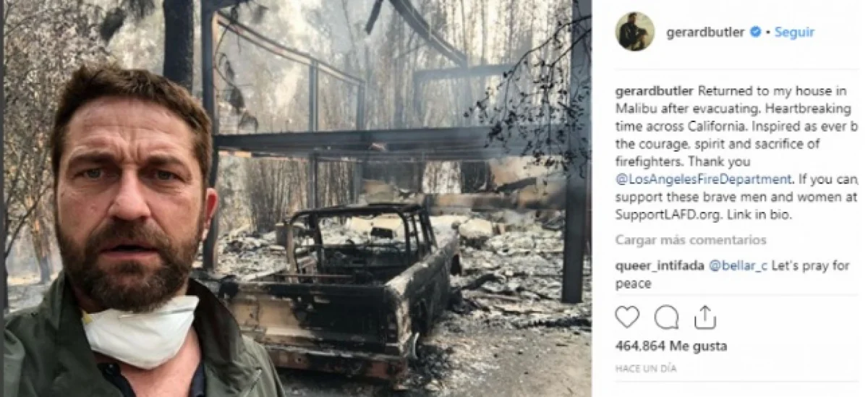Open the gerardbutler username in the header
Screen dimensions: 868x397
705,32
